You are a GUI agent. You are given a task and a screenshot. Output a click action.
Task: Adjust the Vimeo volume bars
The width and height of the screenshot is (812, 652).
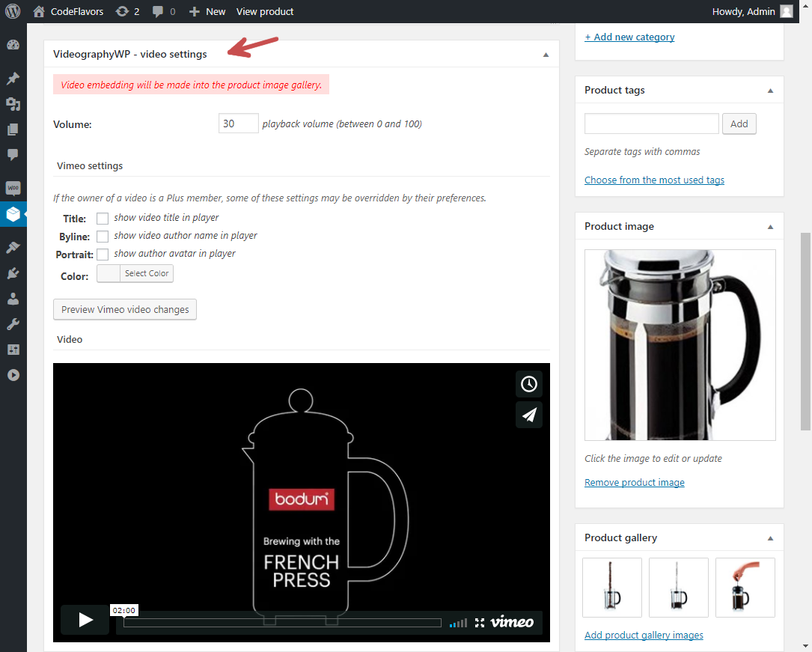[x=458, y=623]
